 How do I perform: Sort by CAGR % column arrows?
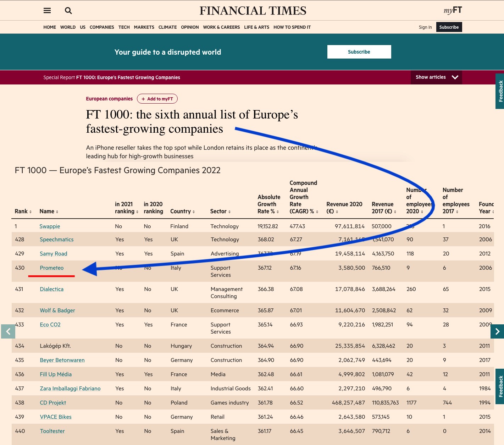tap(317, 212)
